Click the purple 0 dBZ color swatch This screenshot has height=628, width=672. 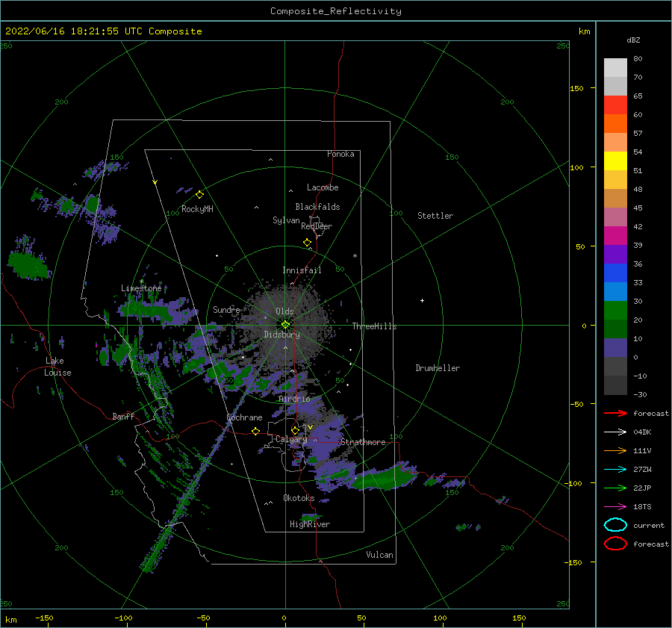pos(615,348)
